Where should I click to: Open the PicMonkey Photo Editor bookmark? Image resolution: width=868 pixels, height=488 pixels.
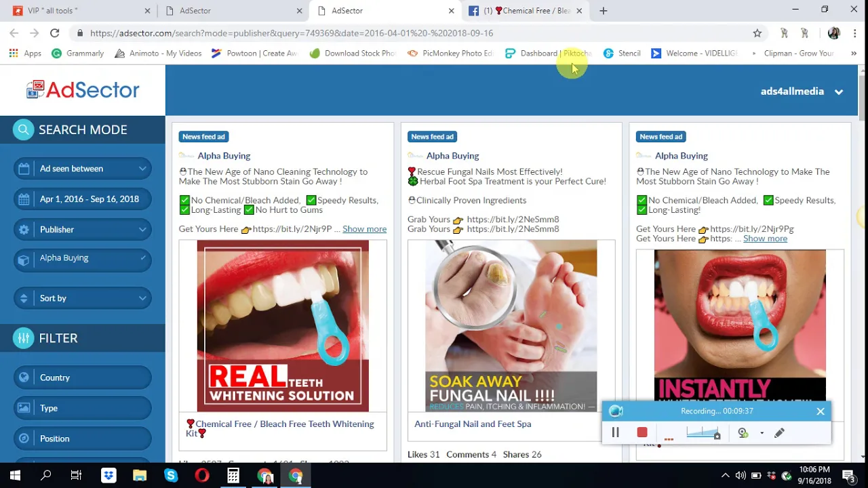coord(450,53)
